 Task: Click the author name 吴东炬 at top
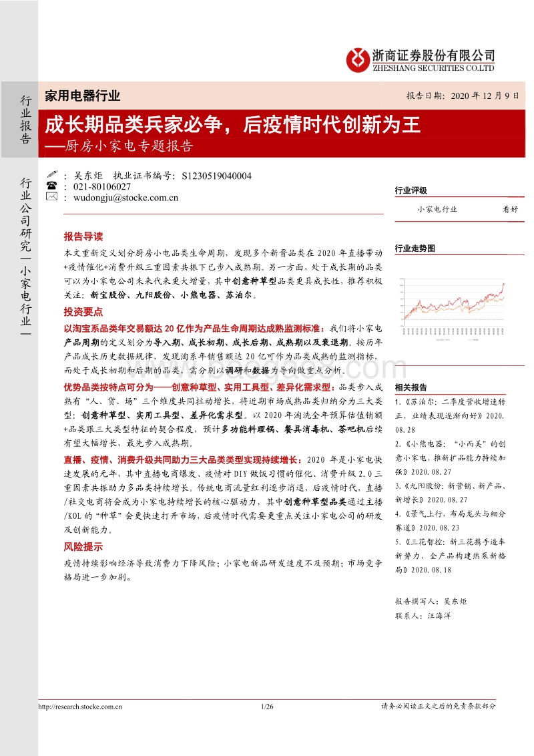[88, 176]
